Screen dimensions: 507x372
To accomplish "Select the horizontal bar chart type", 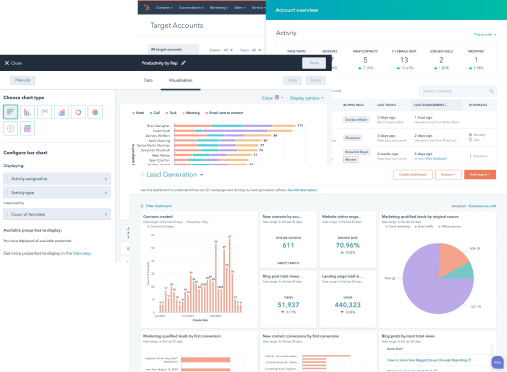I will (10, 112).
